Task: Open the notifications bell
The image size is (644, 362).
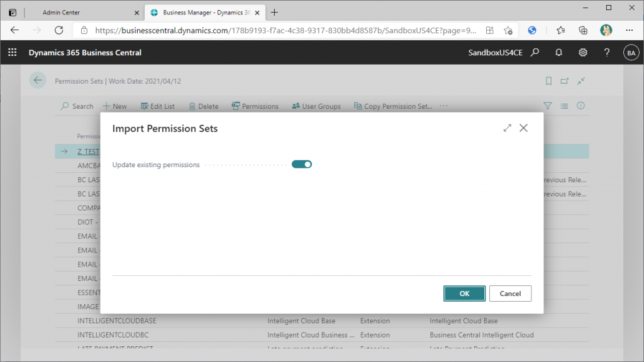Action: (558, 53)
